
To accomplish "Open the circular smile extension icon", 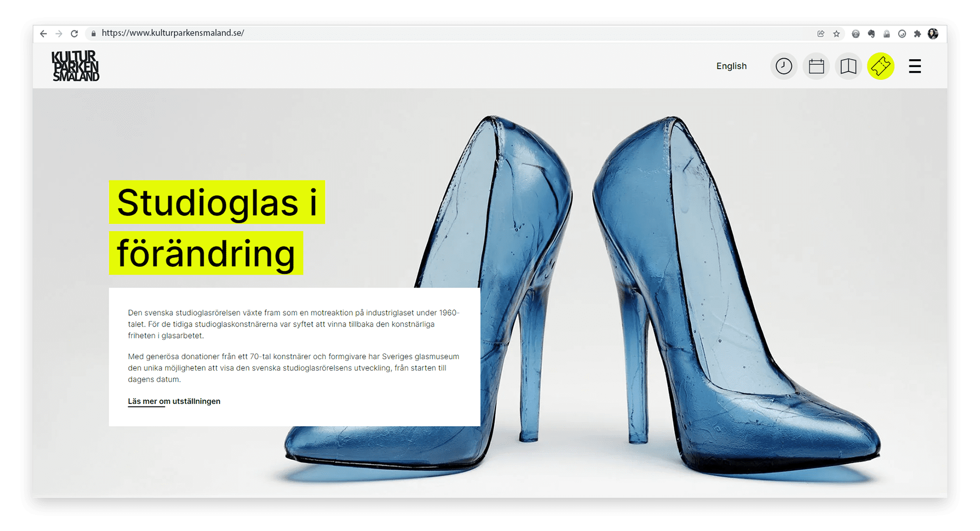I will (902, 34).
